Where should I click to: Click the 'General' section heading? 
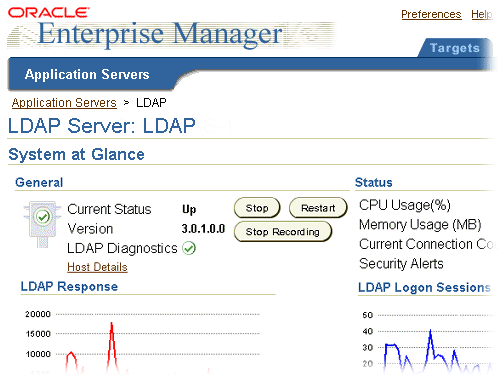coord(39,183)
